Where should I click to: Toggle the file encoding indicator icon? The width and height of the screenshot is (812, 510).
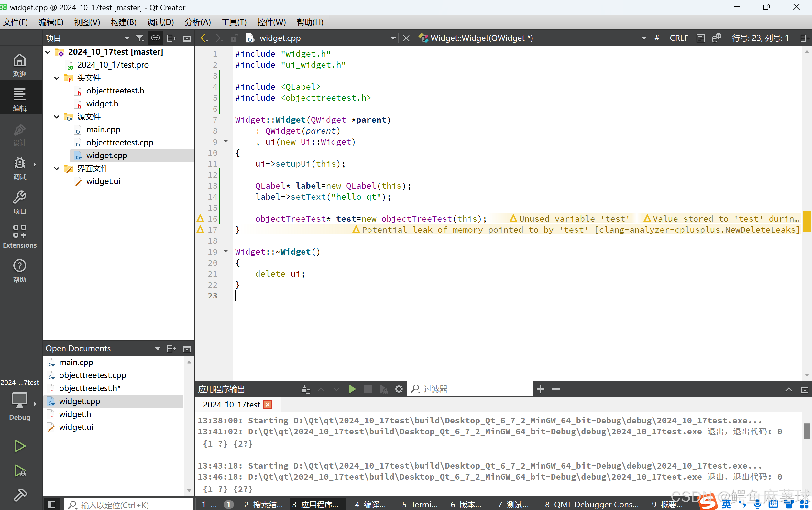point(701,38)
